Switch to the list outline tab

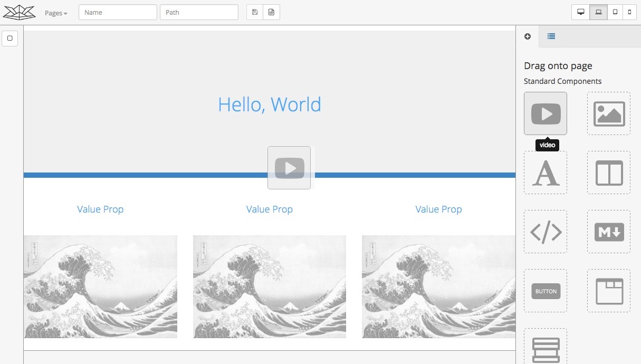(x=551, y=36)
